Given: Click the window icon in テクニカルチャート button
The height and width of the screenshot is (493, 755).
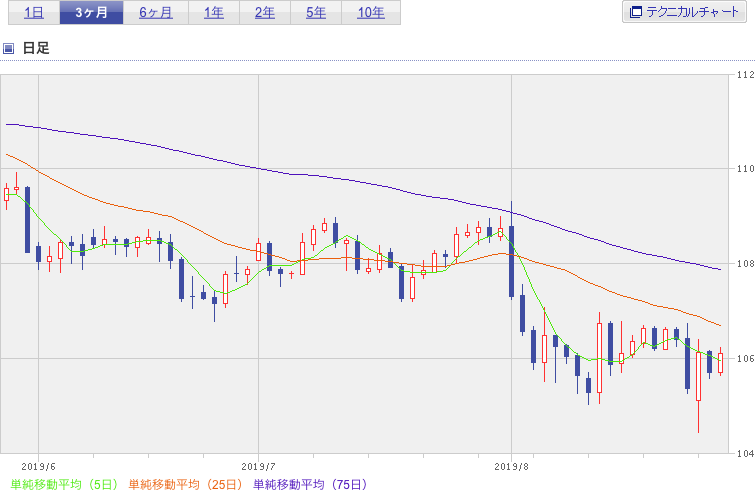Looking at the screenshot, I should [x=636, y=12].
